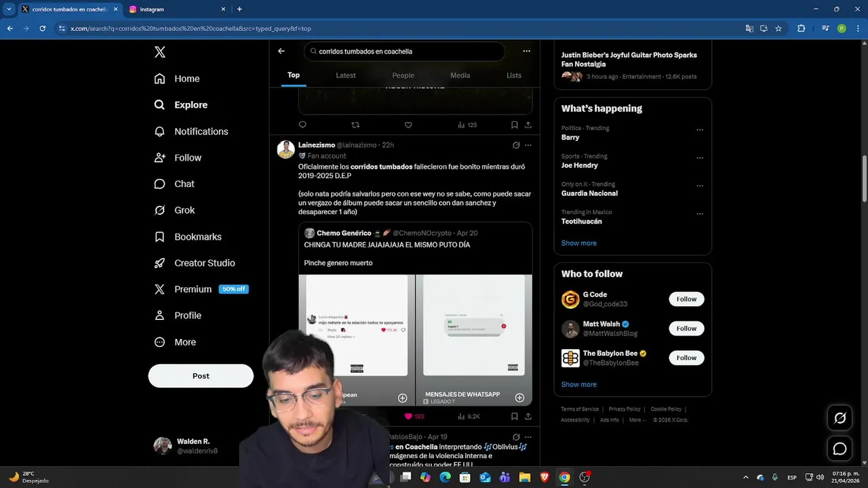Screen dimensions: 868x488
Task: Repost the post with 125 views
Action: [355, 125]
